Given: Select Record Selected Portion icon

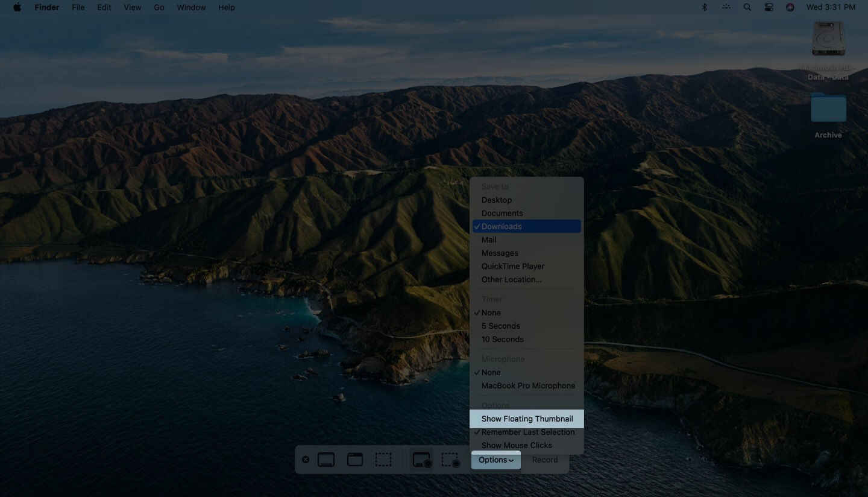Looking at the screenshot, I should point(451,460).
